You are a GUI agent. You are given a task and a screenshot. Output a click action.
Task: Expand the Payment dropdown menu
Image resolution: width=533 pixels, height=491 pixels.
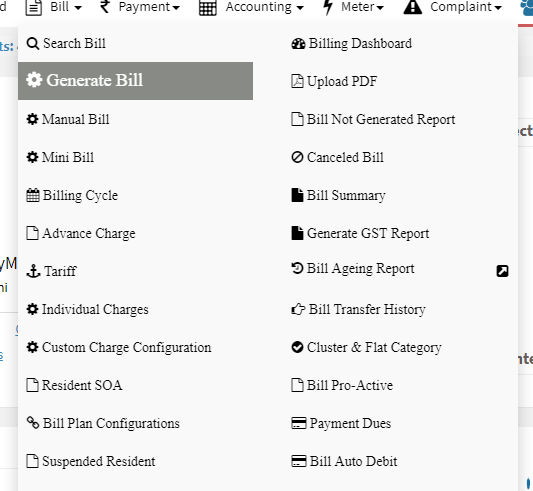[140, 7]
